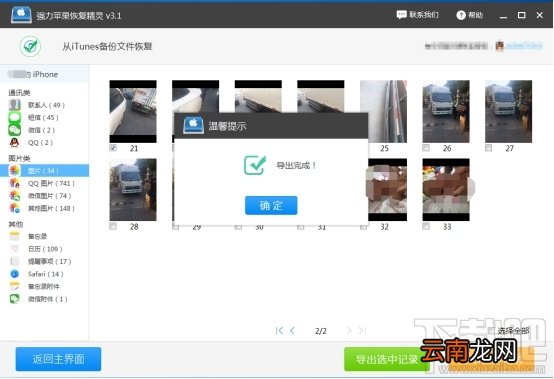Image resolution: width=554 pixels, height=379 pixels.
Task: Go to last page arrow
Action: pos(363,331)
